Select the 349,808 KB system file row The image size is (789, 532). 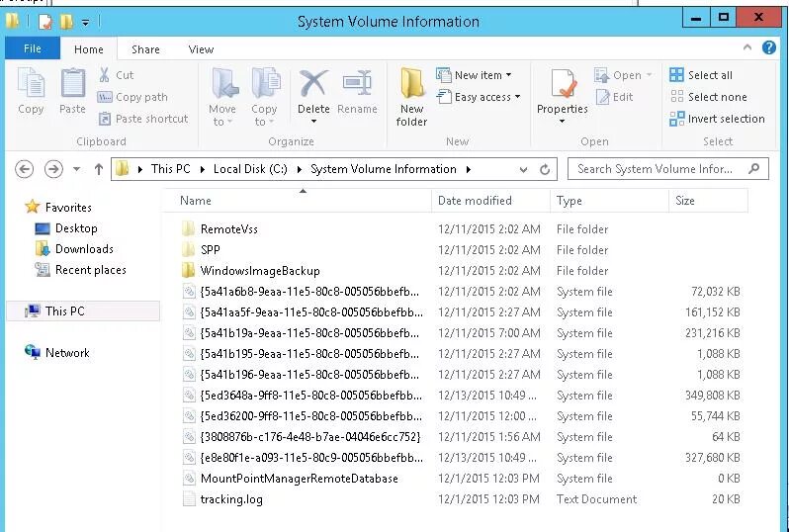pyautogui.click(x=461, y=396)
